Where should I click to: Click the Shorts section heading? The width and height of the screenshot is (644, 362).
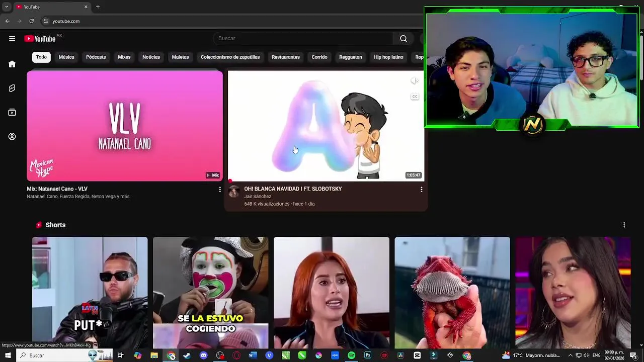55,225
